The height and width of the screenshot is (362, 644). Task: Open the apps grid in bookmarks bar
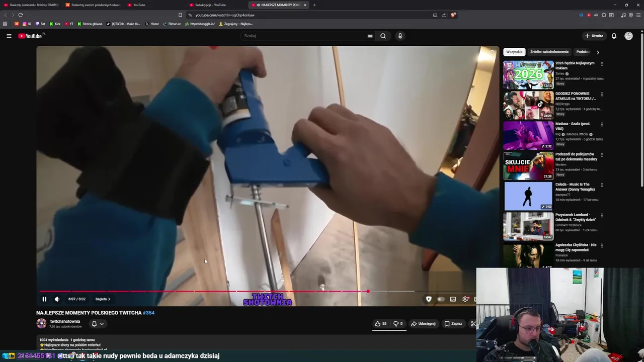click(5, 24)
